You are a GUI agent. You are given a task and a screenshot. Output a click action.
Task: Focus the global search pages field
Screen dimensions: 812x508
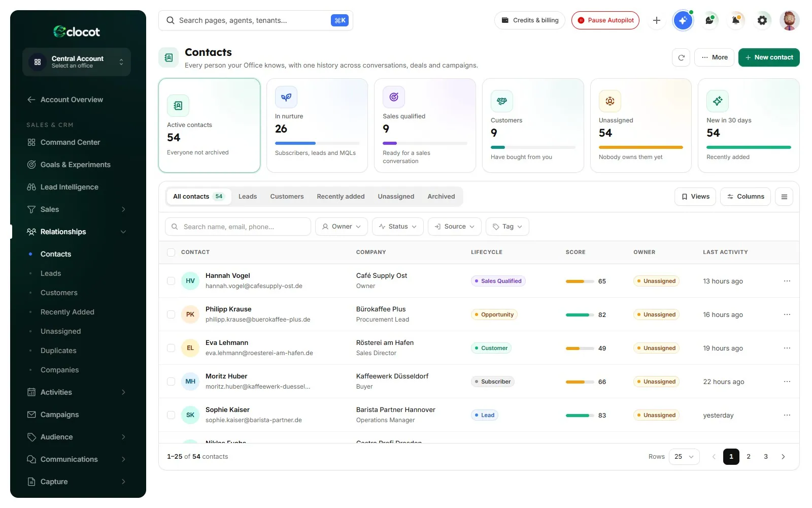pos(256,20)
